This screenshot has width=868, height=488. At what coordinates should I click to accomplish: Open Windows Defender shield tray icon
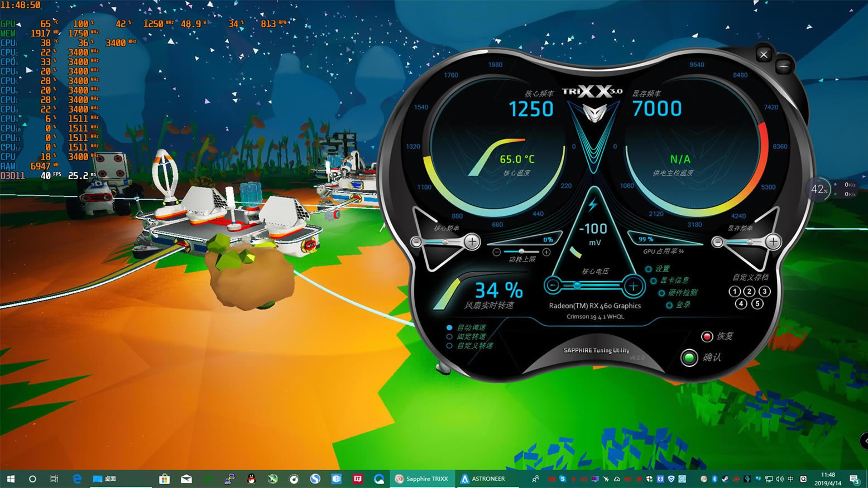(x=649, y=479)
